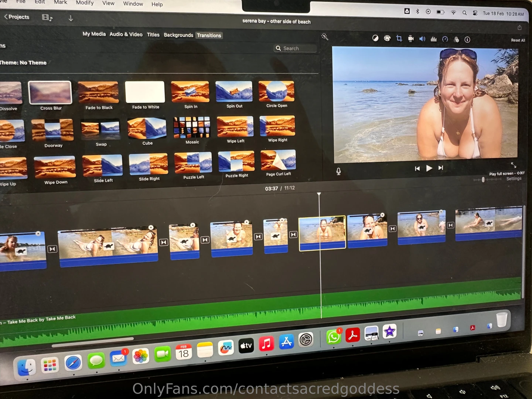Click the auto-enhance magic wand icon
This screenshot has height=399, width=532.
tap(325, 37)
